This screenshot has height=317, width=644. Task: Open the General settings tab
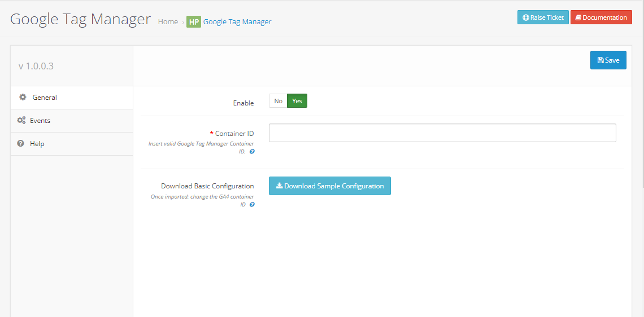pyautogui.click(x=45, y=98)
